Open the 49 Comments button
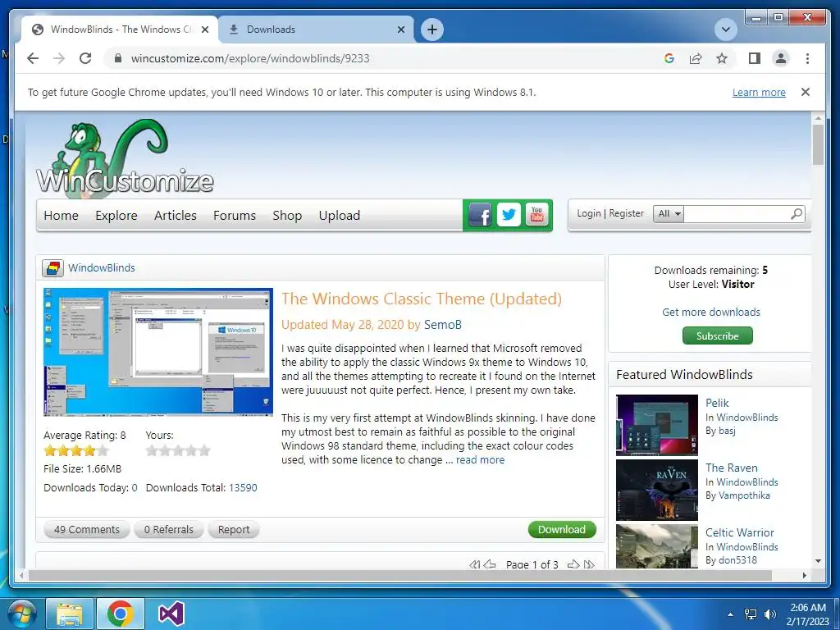This screenshot has width=840, height=630. click(87, 529)
